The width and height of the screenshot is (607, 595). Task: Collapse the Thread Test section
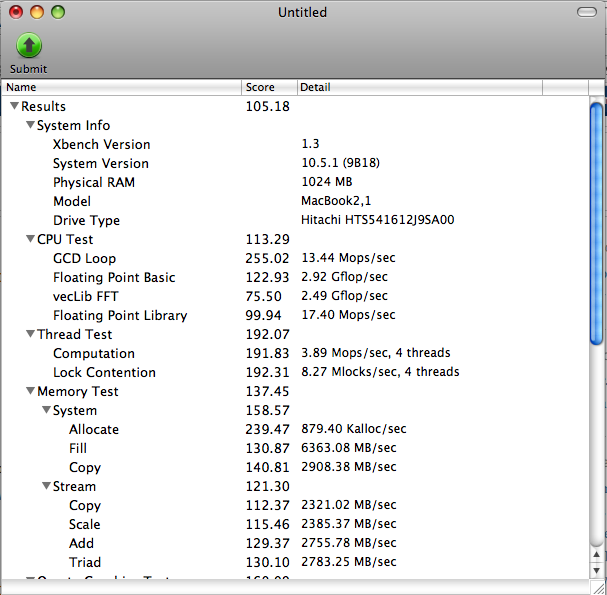click(30, 333)
